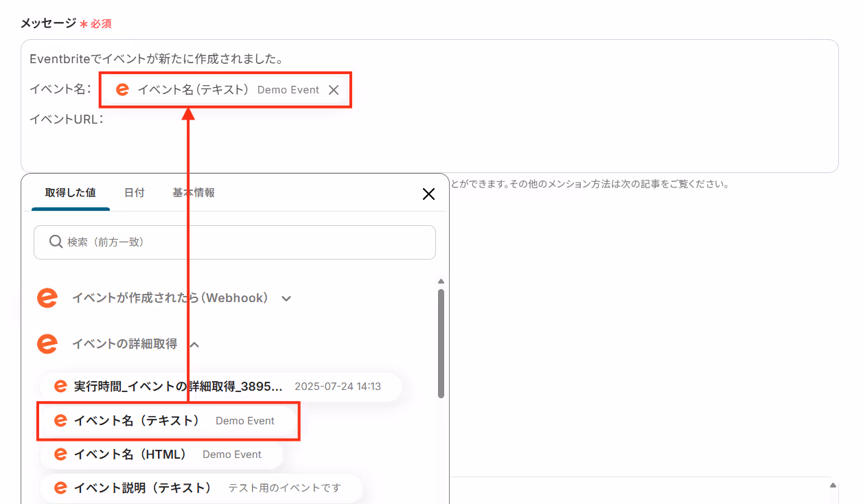Click the イベントの詳細取得 group title
The image size is (863, 504).
(124, 345)
